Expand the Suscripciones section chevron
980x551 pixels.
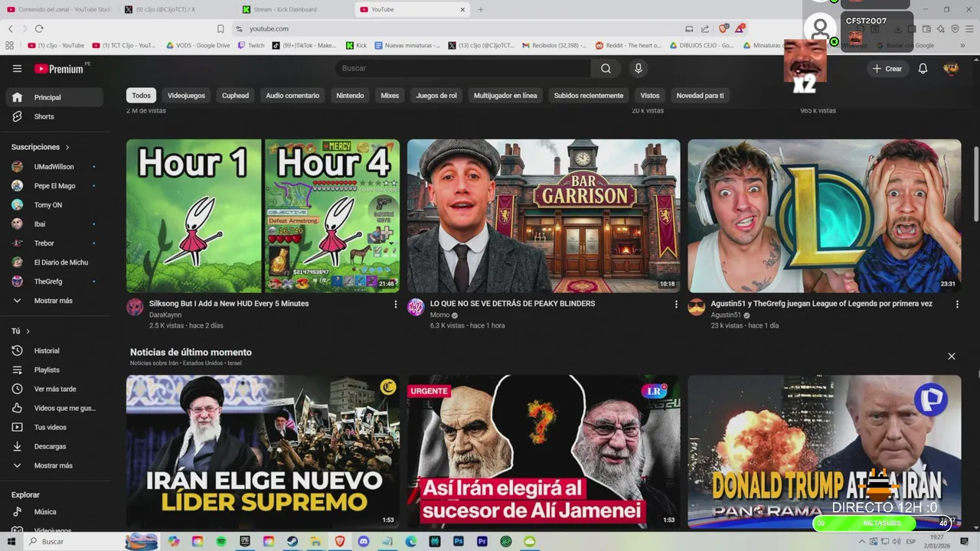click(67, 147)
